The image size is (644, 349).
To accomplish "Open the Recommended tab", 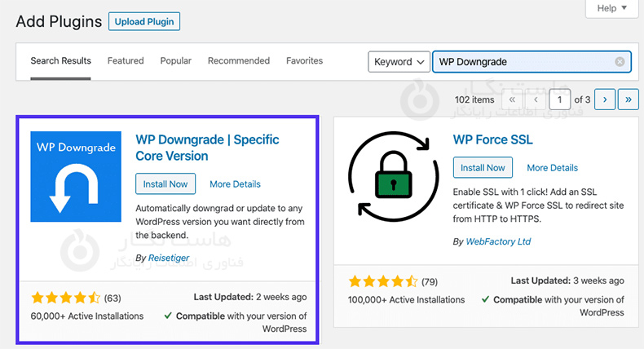I will coord(239,61).
